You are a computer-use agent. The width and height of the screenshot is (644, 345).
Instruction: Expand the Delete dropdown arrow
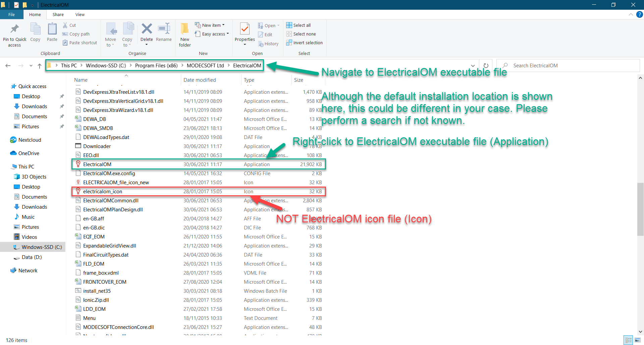tap(147, 45)
